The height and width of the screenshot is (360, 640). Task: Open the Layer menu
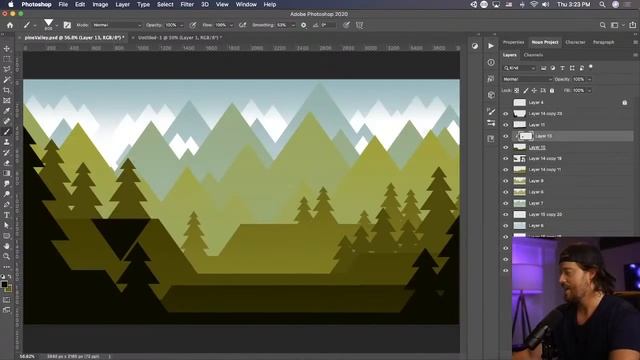[x=122, y=4]
